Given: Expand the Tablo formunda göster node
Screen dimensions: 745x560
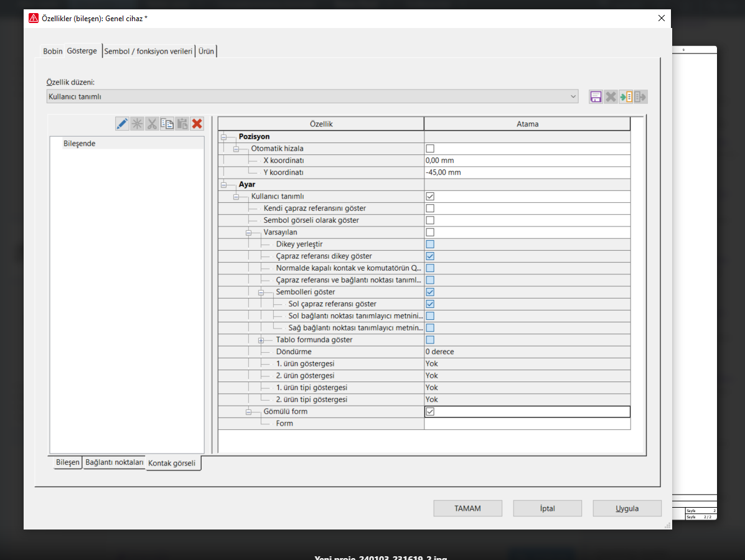Looking at the screenshot, I should click(261, 340).
